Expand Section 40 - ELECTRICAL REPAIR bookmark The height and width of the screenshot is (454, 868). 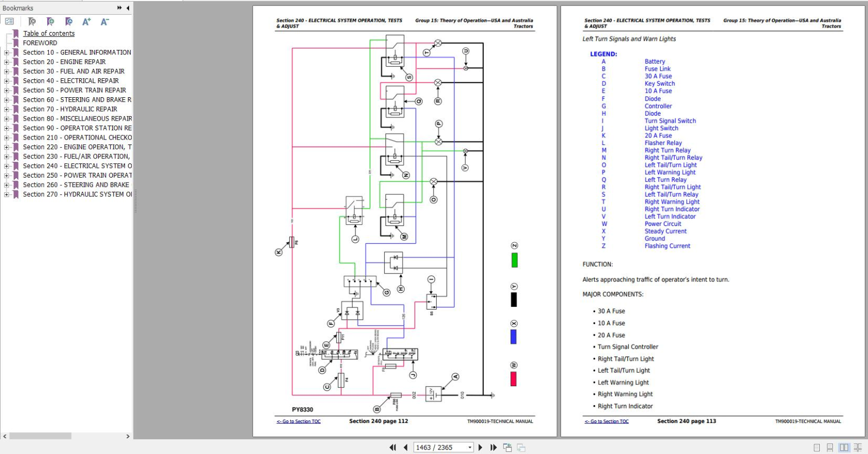pos(7,81)
